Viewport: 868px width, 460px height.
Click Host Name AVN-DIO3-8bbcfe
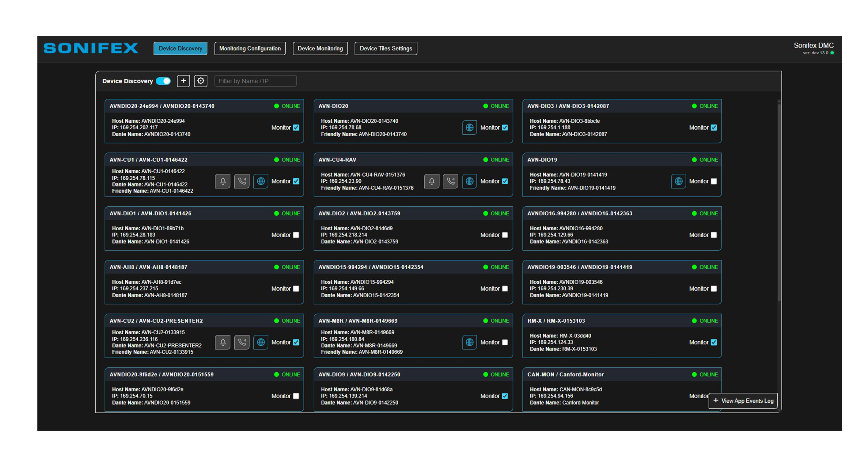click(x=579, y=121)
